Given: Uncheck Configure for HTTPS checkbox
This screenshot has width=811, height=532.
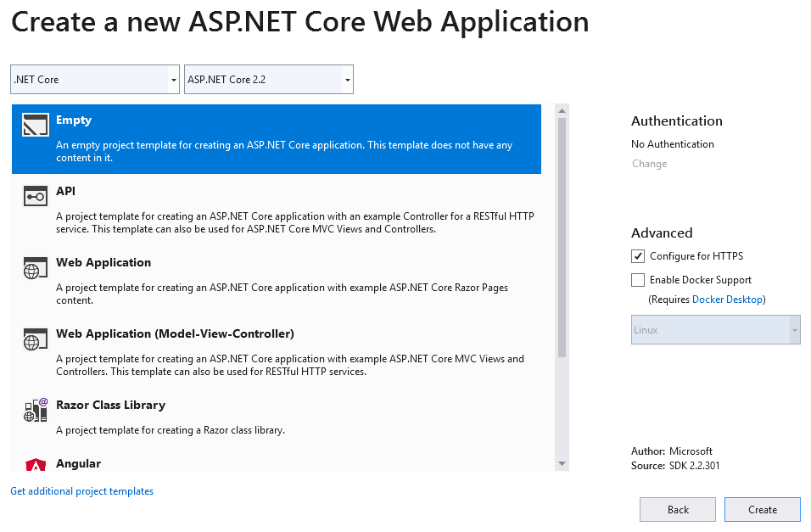Looking at the screenshot, I should (x=638, y=256).
